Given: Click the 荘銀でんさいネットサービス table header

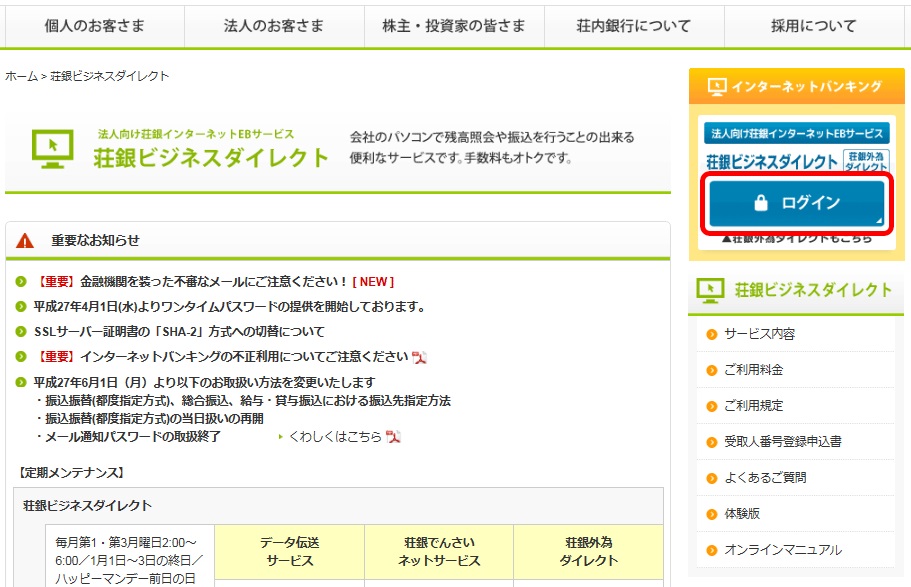Looking at the screenshot, I should (439, 552).
